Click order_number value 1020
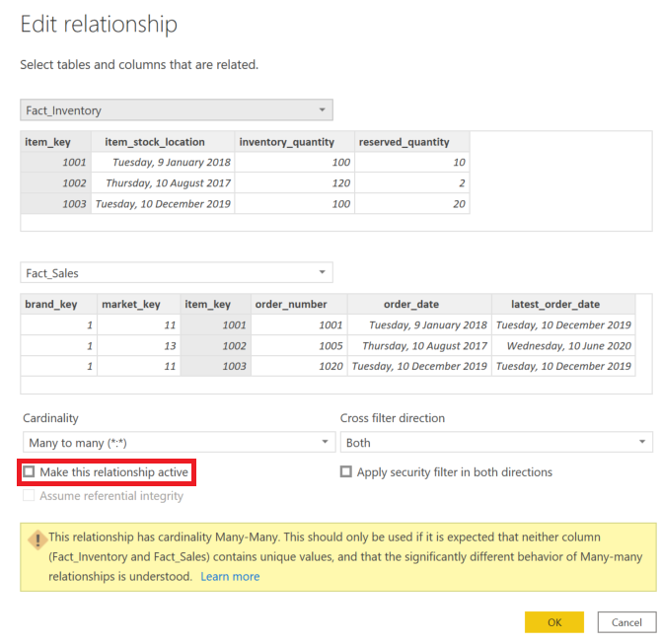 (299, 366)
